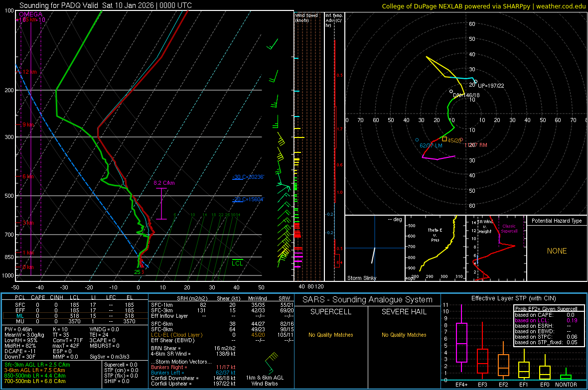Open the Storm Slinky panel
The image size is (588, 390).
[375, 248]
